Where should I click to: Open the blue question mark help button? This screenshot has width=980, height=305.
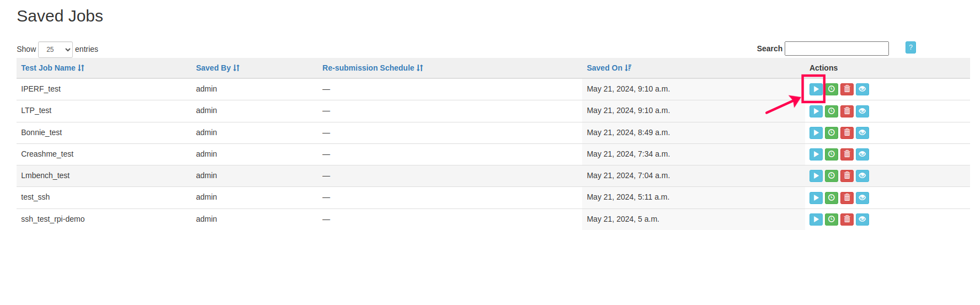(x=910, y=48)
